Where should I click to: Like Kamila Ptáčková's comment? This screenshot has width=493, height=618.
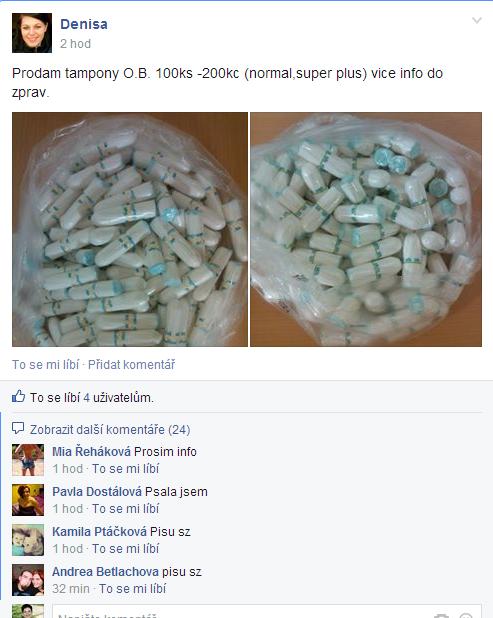[125, 549]
